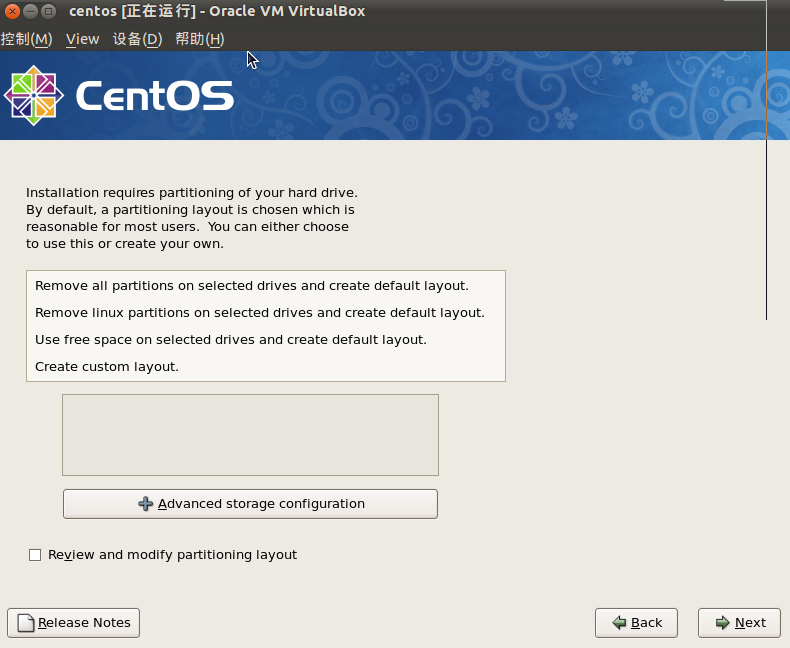Close the VirtualBox window with the red button
This screenshot has height=648, width=790.
(x=12, y=11)
